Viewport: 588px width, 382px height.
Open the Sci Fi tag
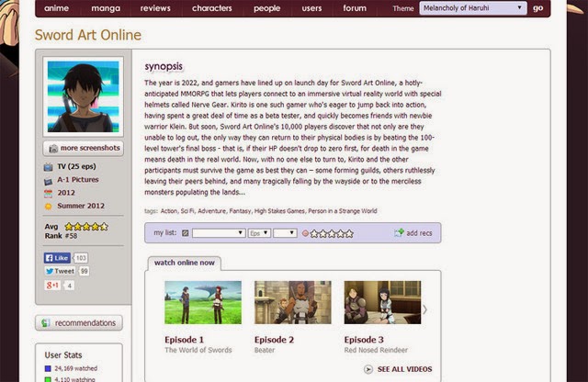(187, 211)
